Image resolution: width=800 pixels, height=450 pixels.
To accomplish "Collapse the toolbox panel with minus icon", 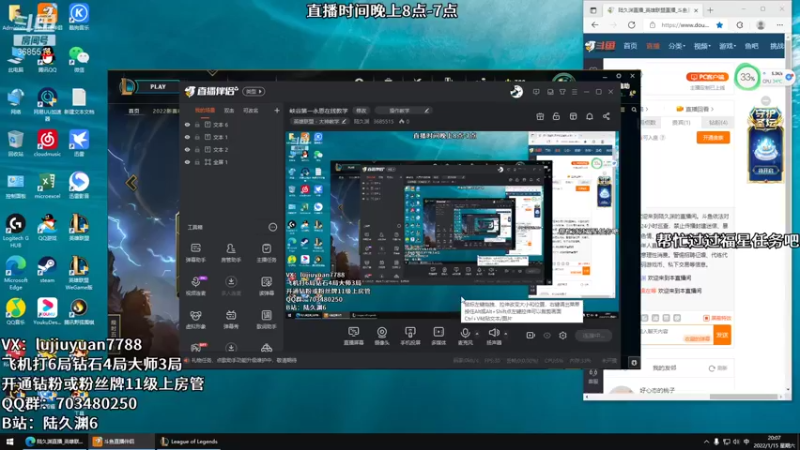I will point(272,227).
